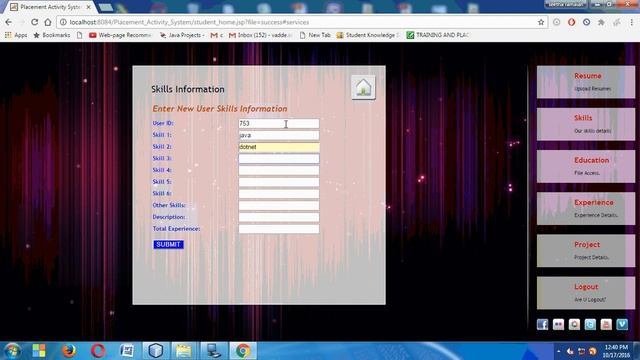Focus the Skill 2 field containing dotnet
640x360 pixels.
coord(279,147)
